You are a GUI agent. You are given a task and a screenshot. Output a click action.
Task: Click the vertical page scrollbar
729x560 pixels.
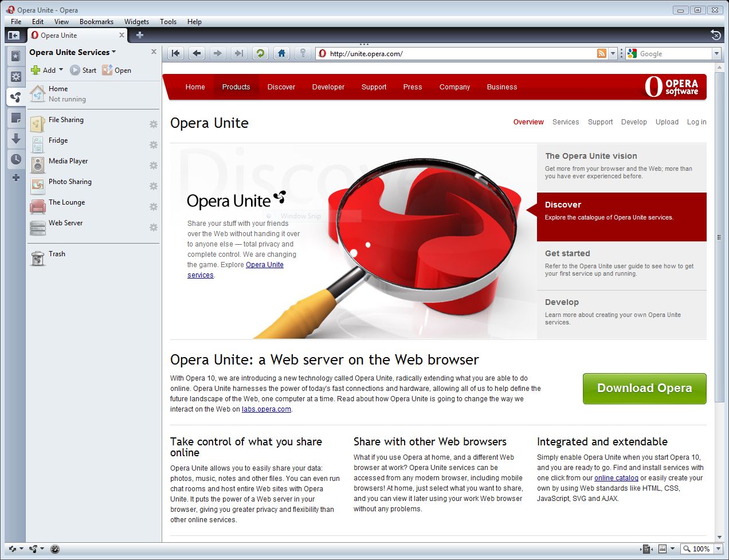tap(720, 237)
